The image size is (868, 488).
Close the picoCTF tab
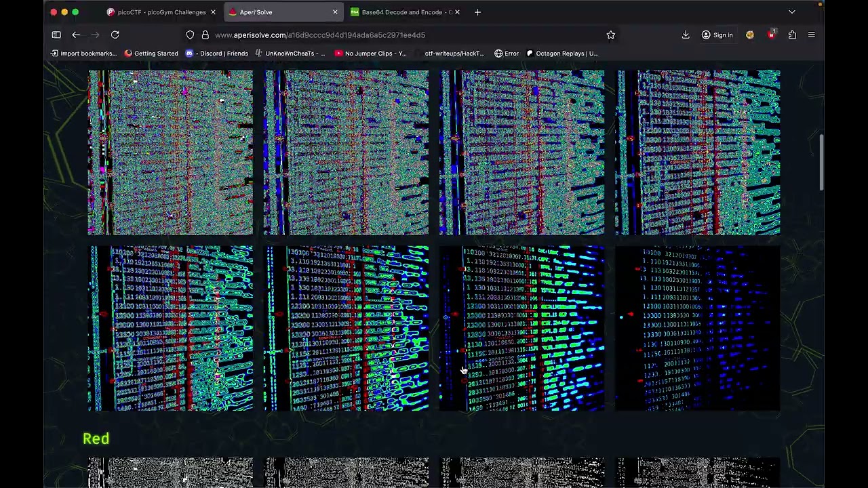click(213, 12)
